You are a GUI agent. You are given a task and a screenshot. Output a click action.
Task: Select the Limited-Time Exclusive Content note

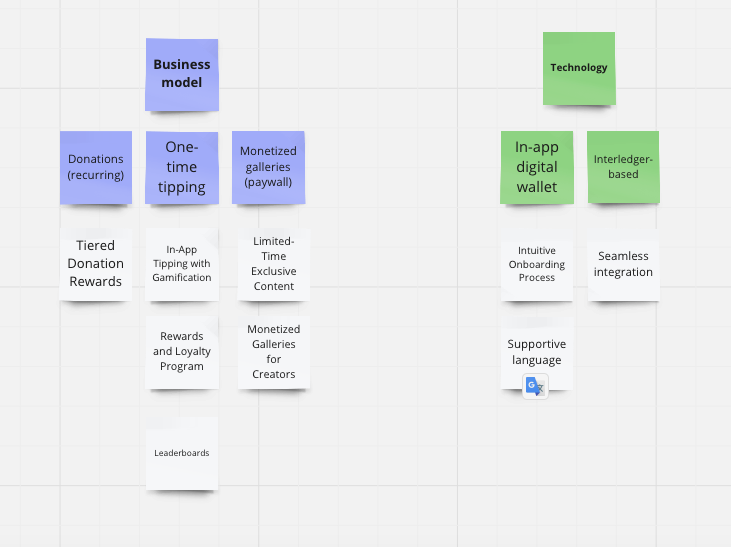(x=274, y=264)
